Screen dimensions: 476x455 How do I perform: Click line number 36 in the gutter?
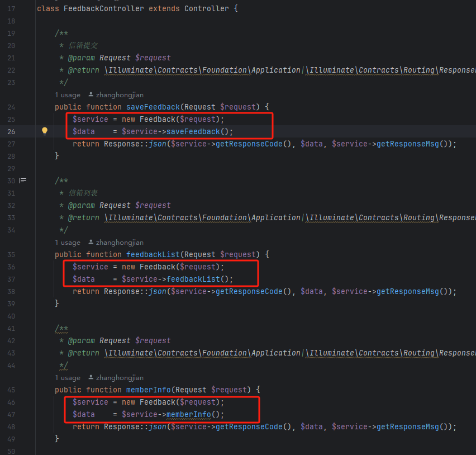(x=11, y=267)
